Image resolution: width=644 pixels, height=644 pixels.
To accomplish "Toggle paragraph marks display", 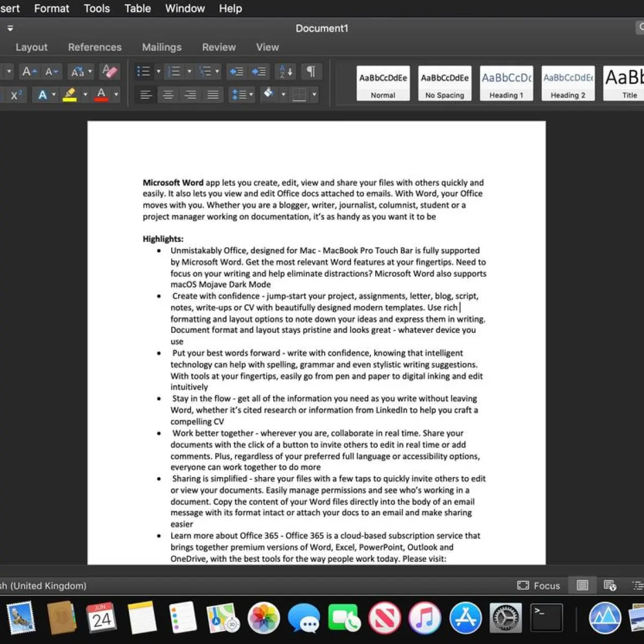I will click(311, 71).
